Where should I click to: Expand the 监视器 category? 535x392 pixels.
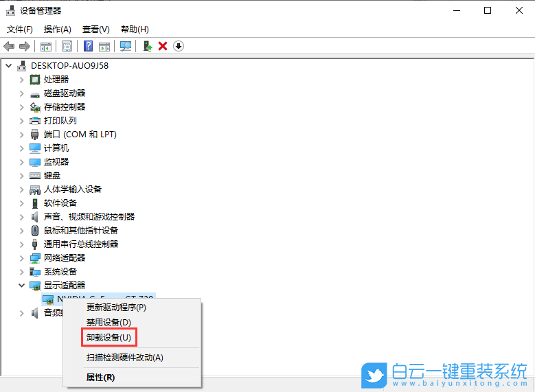[x=22, y=162]
